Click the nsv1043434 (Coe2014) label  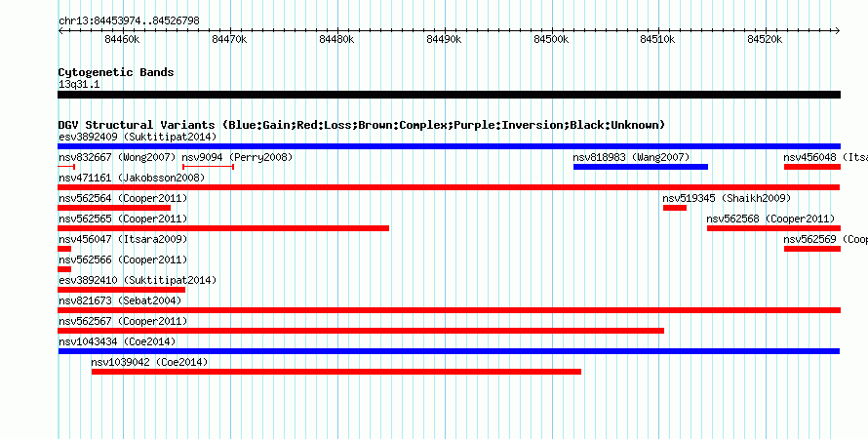pyautogui.click(x=117, y=341)
